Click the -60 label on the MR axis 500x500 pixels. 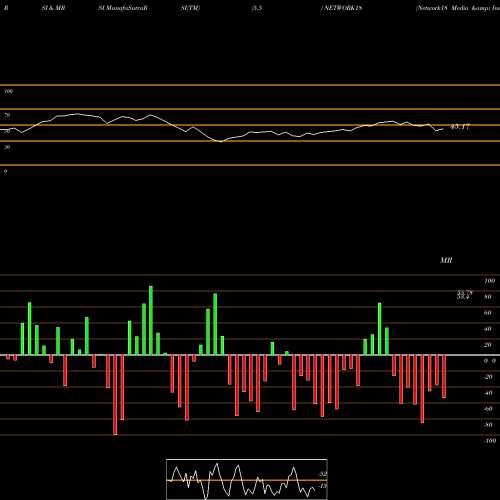tap(488, 409)
